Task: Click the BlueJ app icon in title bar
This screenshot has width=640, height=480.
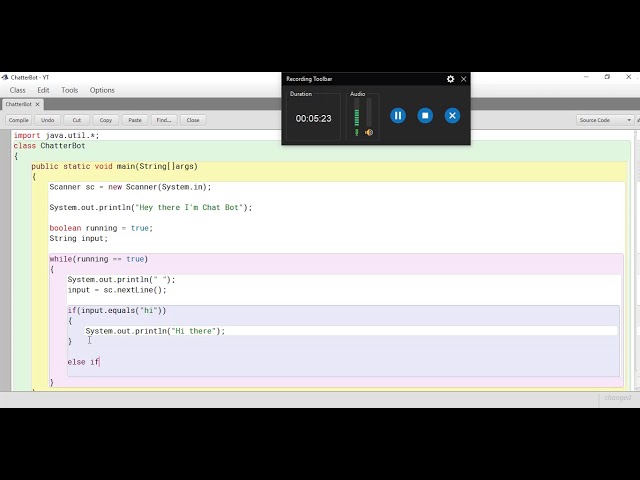Action: (x=4, y=77)
